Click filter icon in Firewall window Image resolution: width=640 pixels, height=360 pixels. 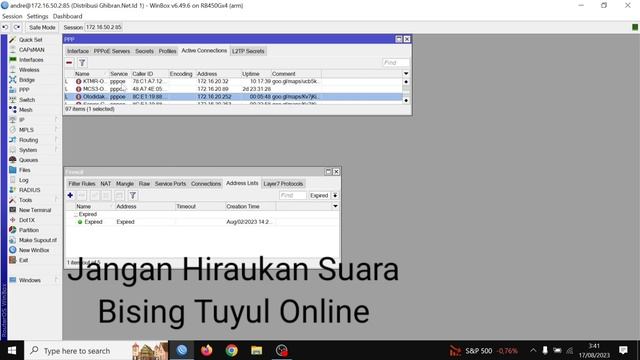coord(133,196)
